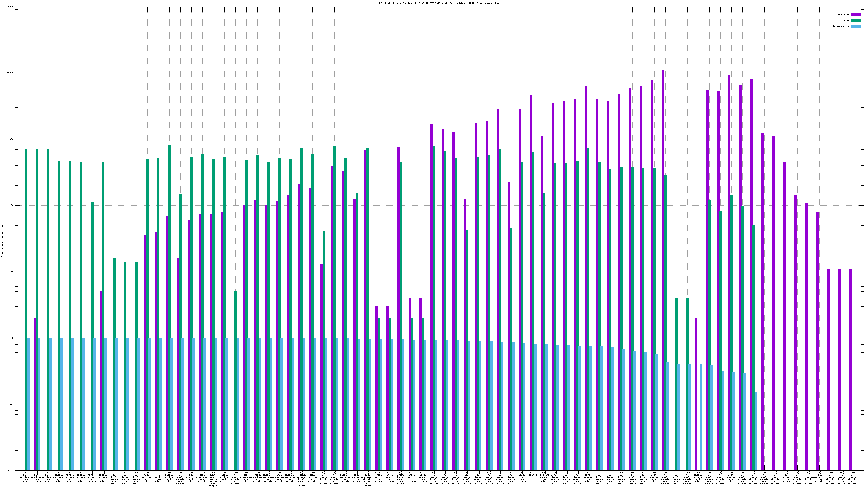Click the 'Not Spam' legend label

coord(844,14)
